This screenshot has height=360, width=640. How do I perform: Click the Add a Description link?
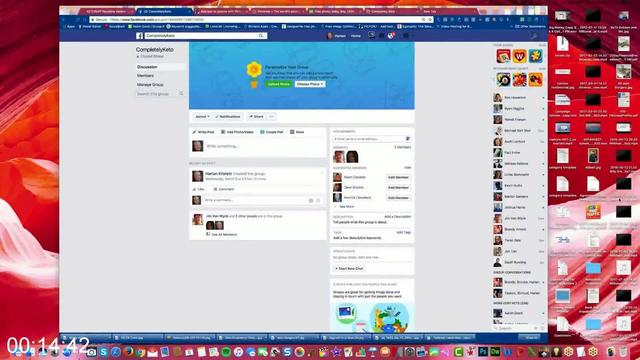[398, 217]
